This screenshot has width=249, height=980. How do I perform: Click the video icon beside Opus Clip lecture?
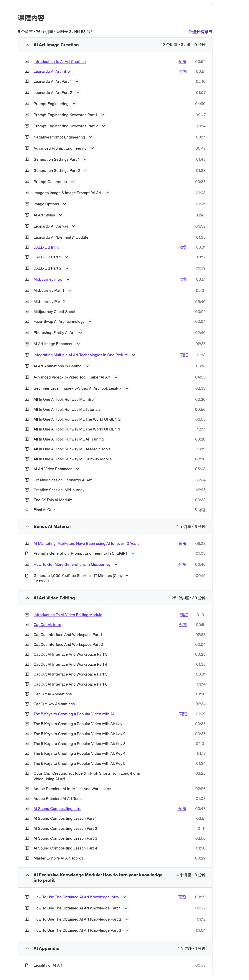[x=27, y=773]
